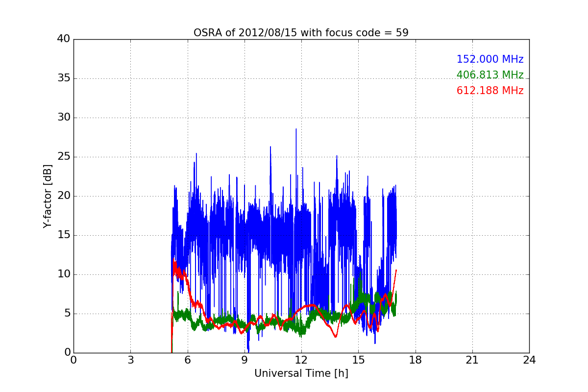Viewport: 588px width, 392px height.
Task: Click the x-axis tick label 9
Action: tap(245, 360)
